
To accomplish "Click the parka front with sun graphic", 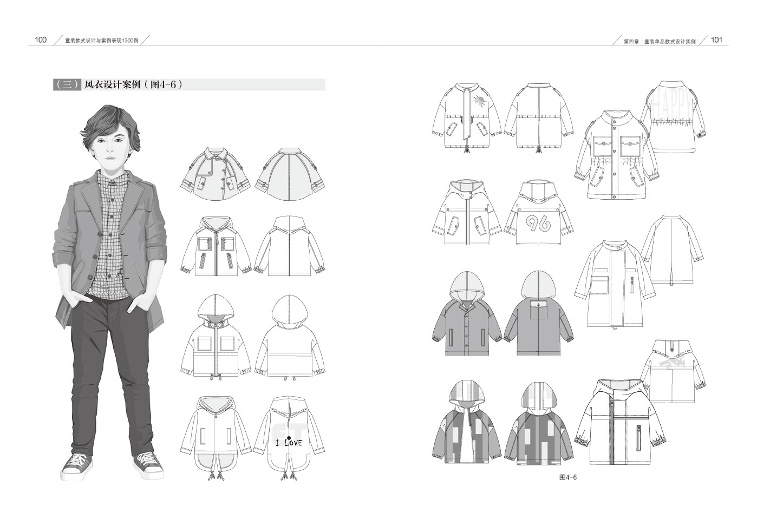I will coord(466,117).
